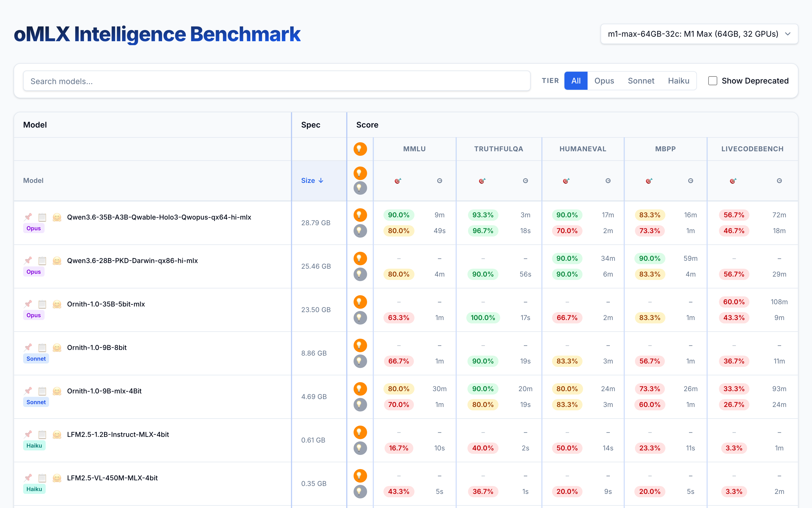
Task: Focus the Search models input field
Action: pyautogui.click(x=277, y=81)
